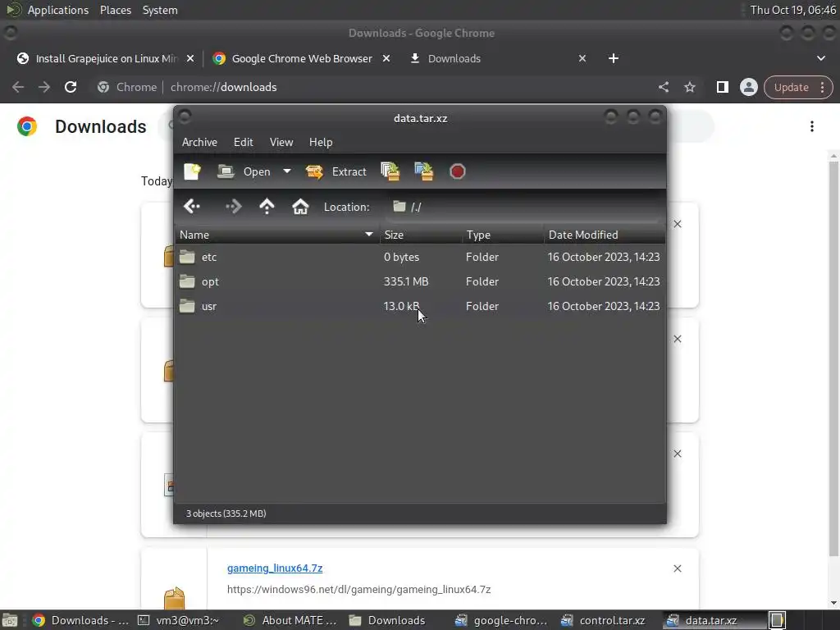Open Chrome profile avatar menu
The image size is (840, 630).
coord(748,87)
